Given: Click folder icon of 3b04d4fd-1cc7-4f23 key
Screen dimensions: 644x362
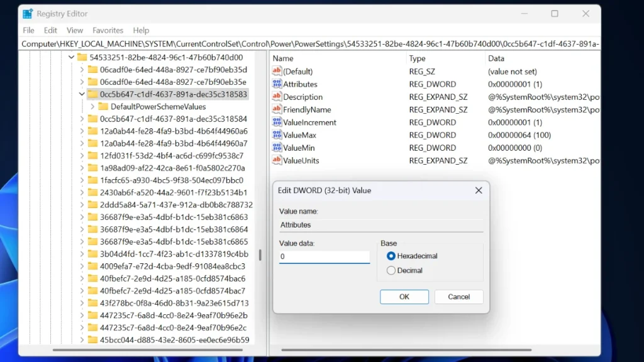Looking at the screenshot, I should tap(93, 254).
